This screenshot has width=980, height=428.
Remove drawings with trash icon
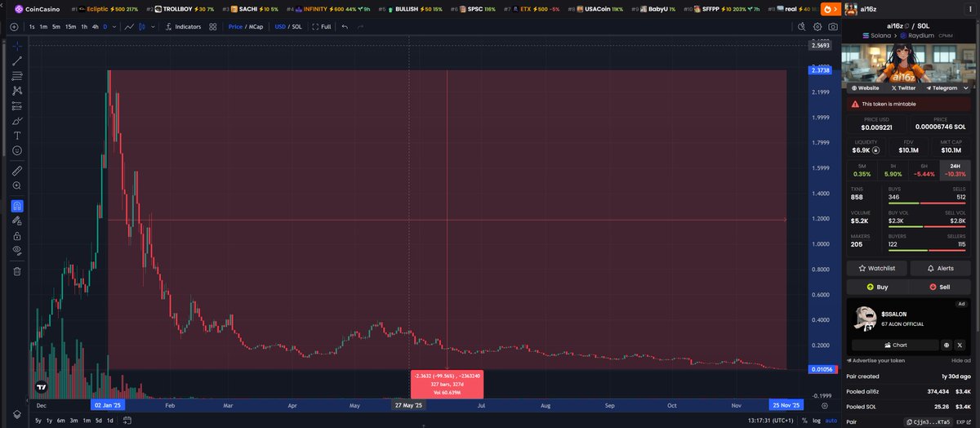pyautogui.click(x=17, y=270)
